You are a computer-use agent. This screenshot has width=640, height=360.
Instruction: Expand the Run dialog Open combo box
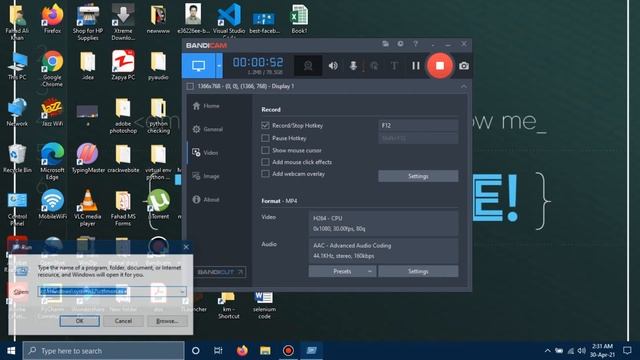(x=182, y=291)
